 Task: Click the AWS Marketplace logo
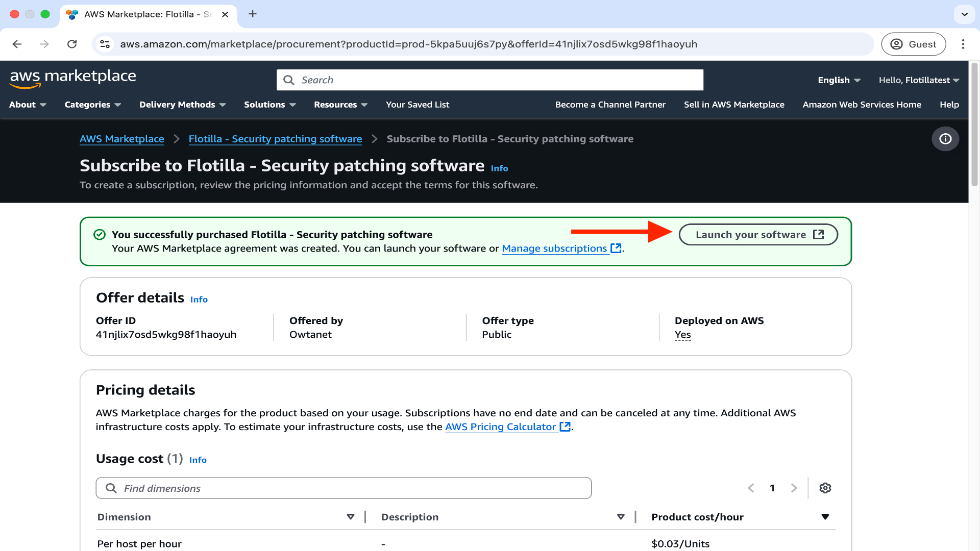(73, 79)
